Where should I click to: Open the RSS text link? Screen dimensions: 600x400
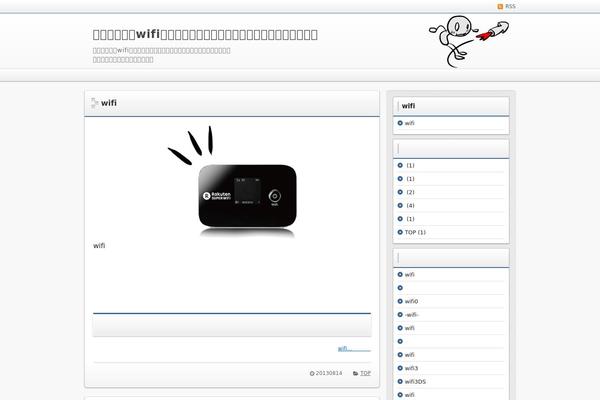coord(510,7)
